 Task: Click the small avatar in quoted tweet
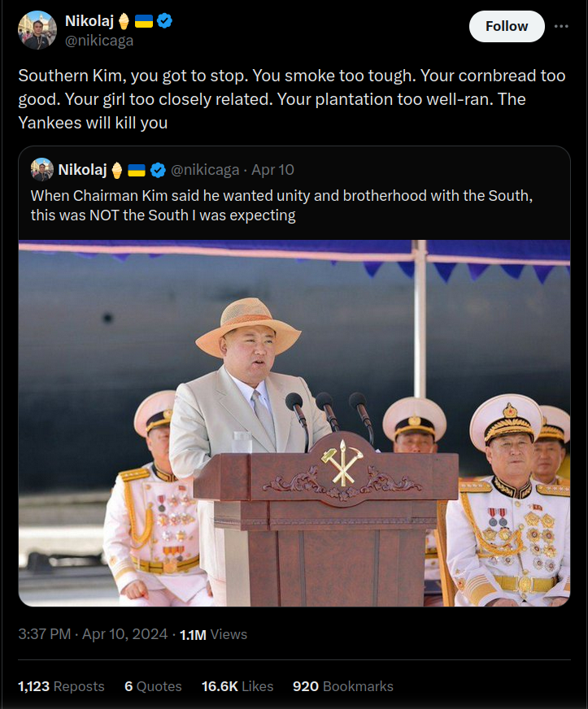pos(42,170)
